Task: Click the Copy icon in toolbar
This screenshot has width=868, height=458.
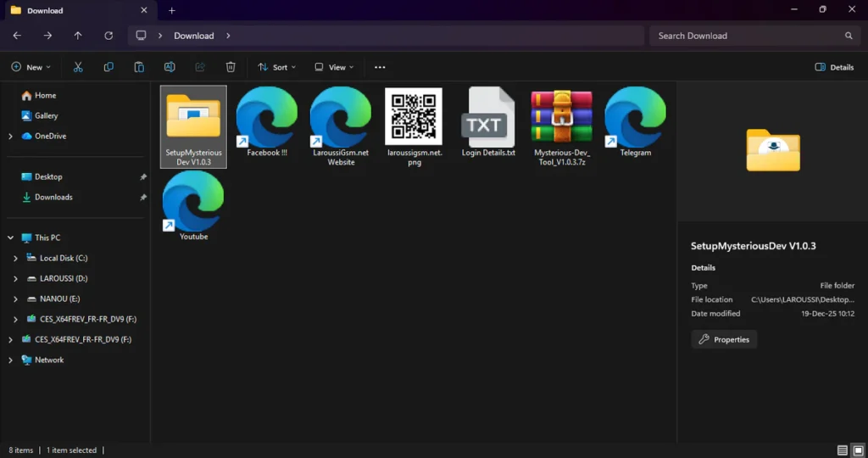Action: click(x=108, y=67)
